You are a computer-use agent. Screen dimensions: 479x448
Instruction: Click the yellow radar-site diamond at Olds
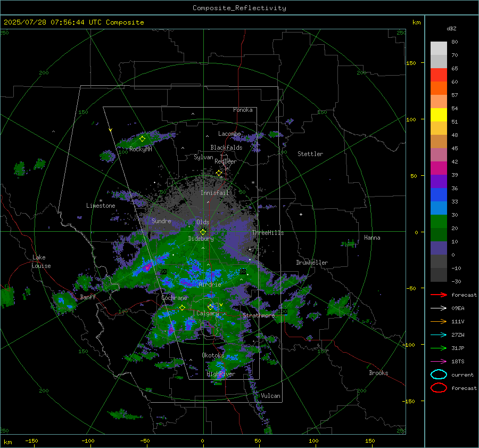pos(203,232)
